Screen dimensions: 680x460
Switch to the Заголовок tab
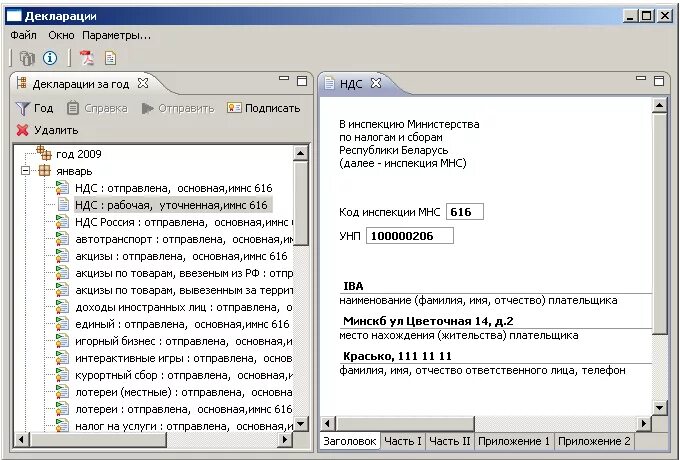click(350, 441)
